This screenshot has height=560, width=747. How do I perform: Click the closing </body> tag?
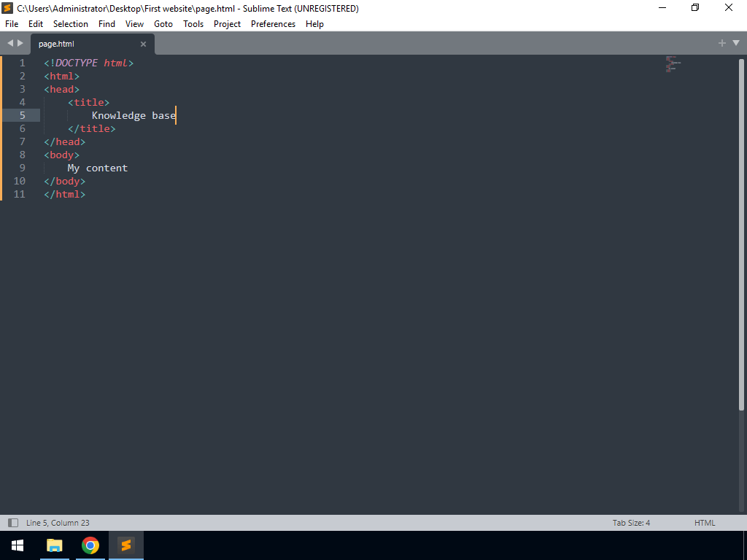tap(64, 181)
